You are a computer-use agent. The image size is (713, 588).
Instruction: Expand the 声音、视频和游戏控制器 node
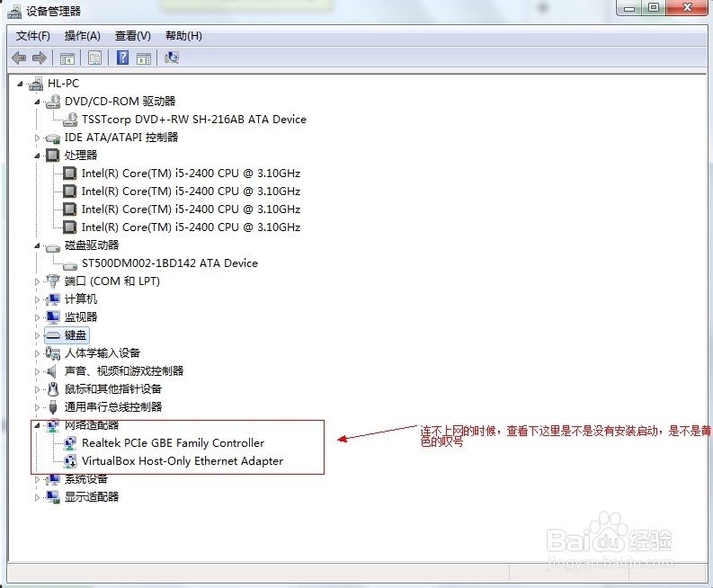pos(37,371)
